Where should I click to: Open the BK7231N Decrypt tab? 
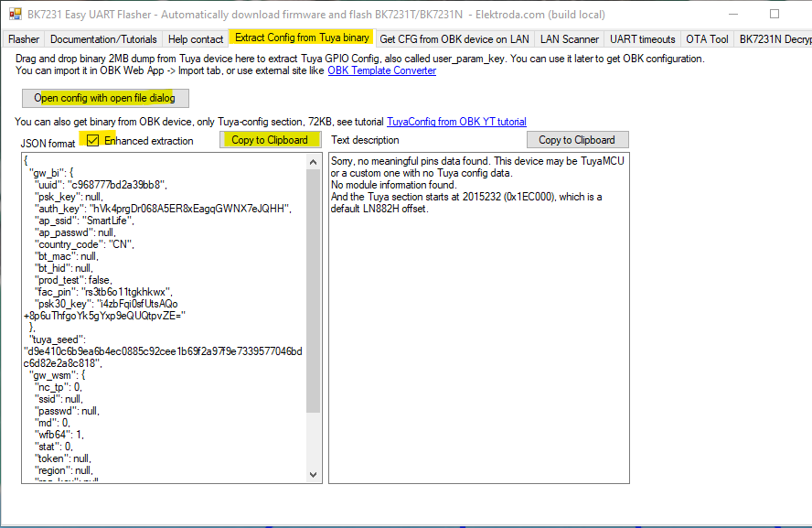click(774, 39)
